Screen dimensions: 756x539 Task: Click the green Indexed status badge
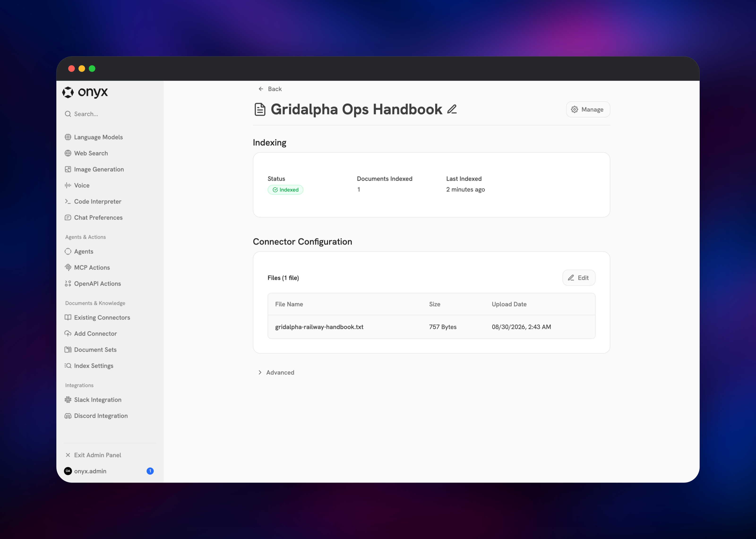pos(285,190)
